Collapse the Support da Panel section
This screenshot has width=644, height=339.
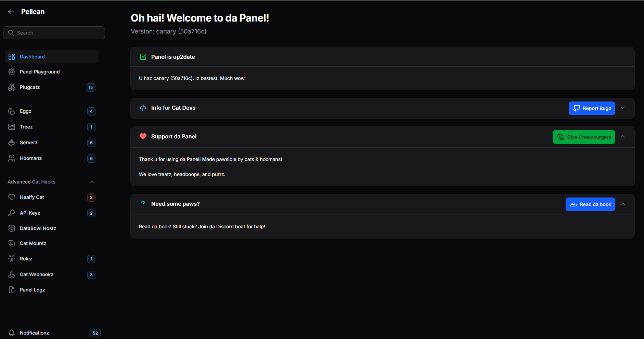pos(623,137)
